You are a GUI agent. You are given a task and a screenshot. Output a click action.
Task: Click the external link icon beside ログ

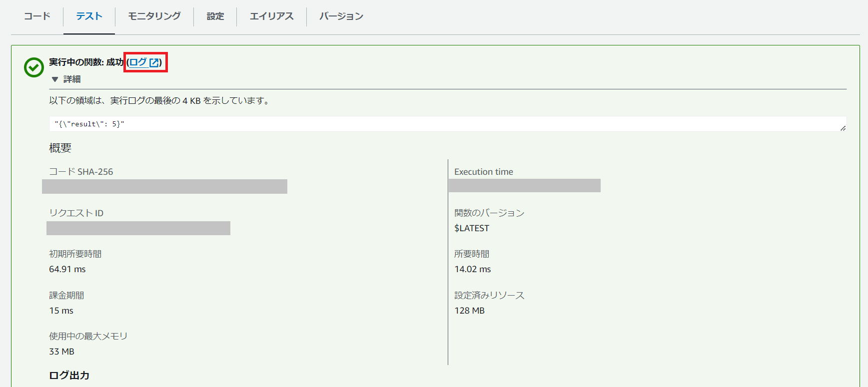coord(154,63)
